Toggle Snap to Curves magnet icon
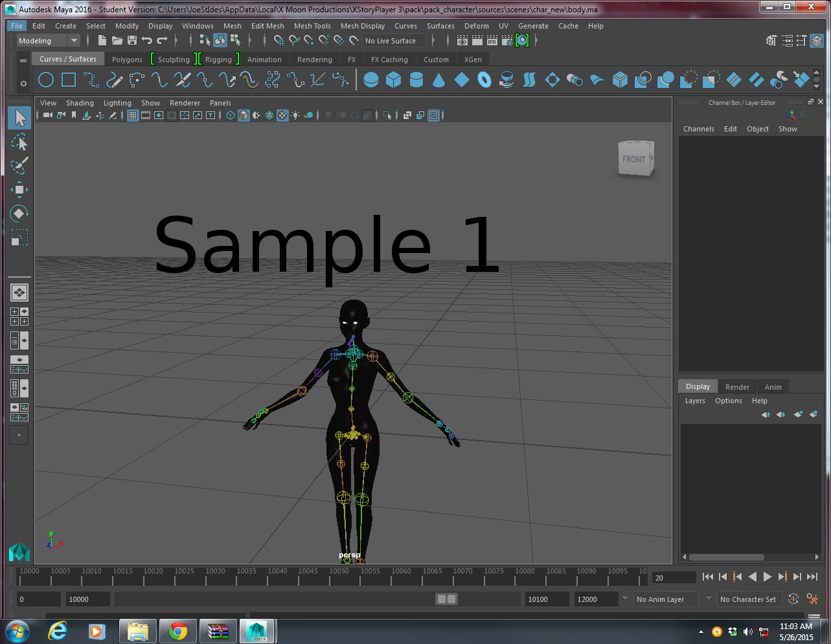This screenshot has height=644, width=831. (294, 40)
